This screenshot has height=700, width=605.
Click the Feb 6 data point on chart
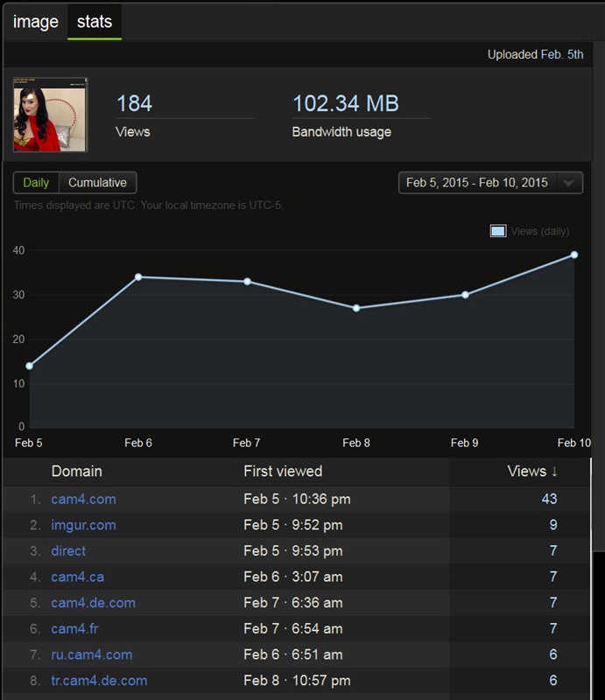click(x=138, y=277)
